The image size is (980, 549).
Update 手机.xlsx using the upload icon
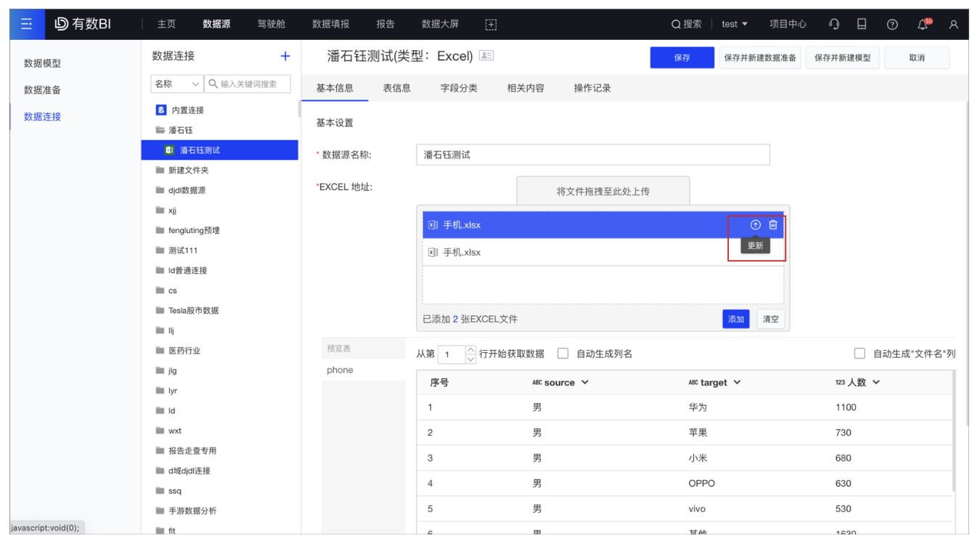tap(755, 225)
